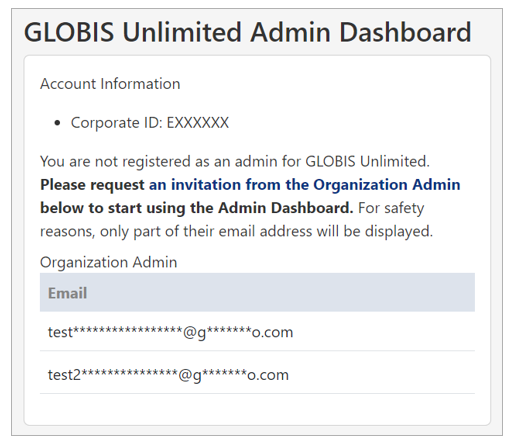
Task: Click the empty space in the test2 row
Action: pyautogui.click(x=382, y=373)
